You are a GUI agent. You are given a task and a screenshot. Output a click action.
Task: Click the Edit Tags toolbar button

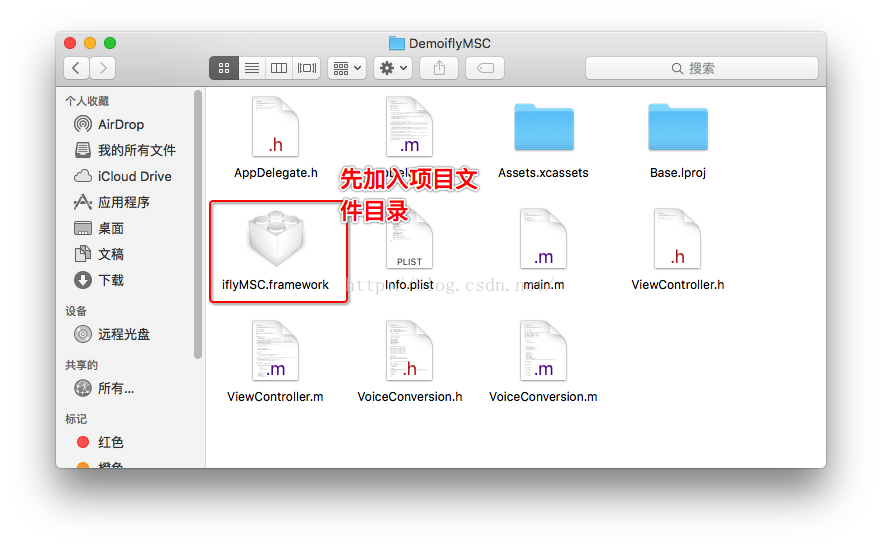(x=485, y=68)
